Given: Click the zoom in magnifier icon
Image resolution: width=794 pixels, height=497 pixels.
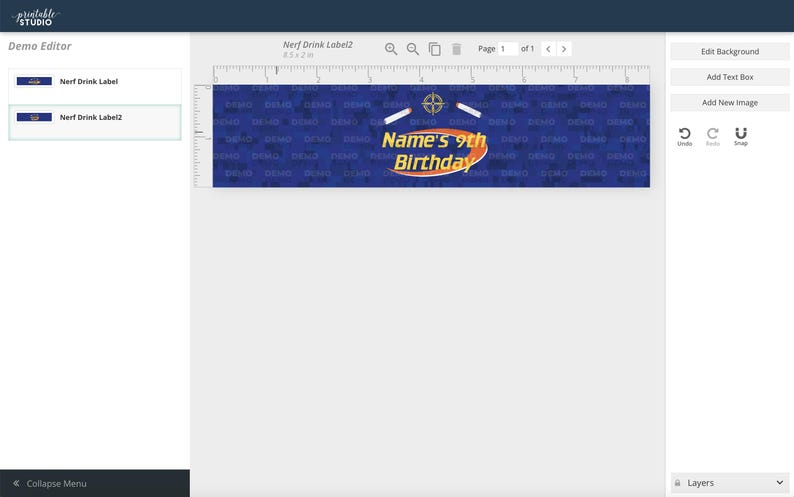Looking at the screenshot, I should pos(390,49).
